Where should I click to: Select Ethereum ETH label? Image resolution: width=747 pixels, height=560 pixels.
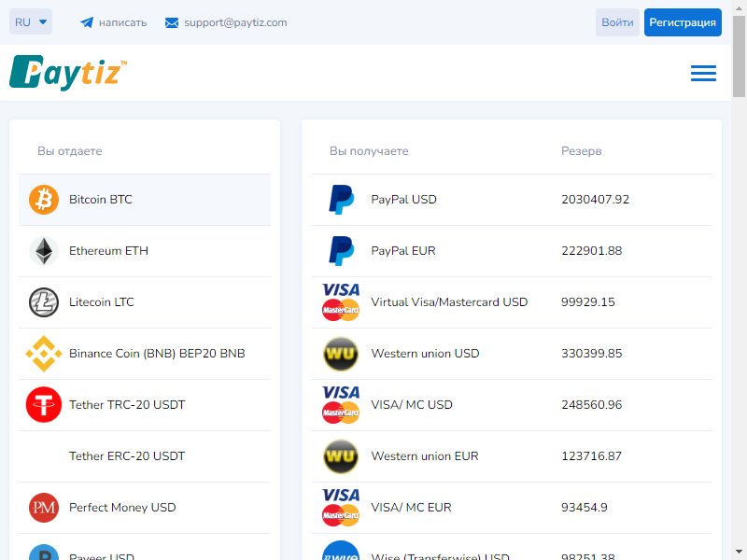(x=108, y=251)
